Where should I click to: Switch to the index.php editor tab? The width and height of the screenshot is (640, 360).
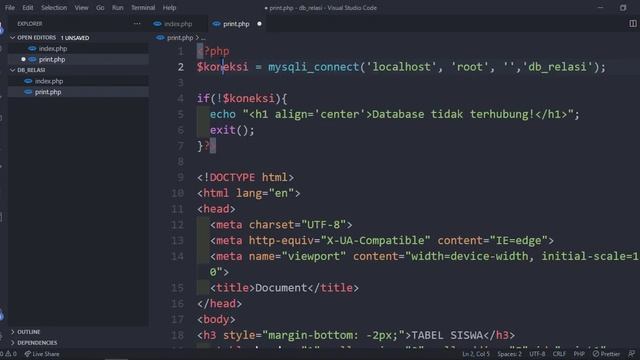click(178, 24)
